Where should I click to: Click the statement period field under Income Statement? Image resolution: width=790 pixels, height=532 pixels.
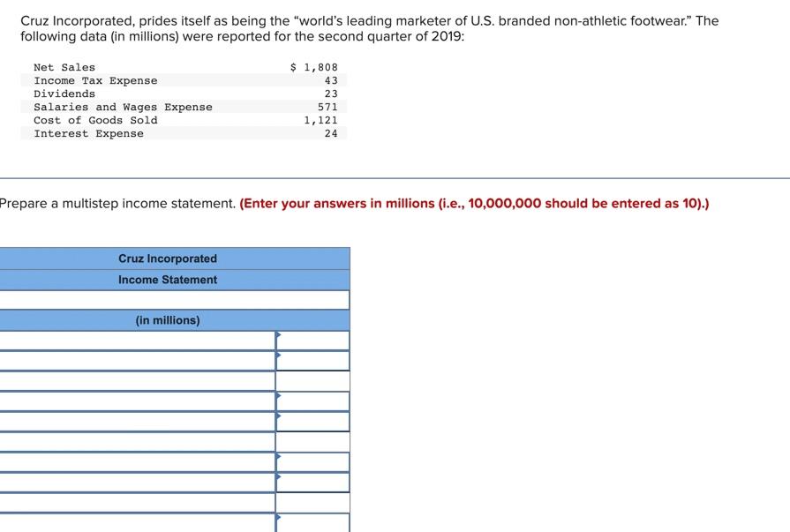tap(174, 300)
